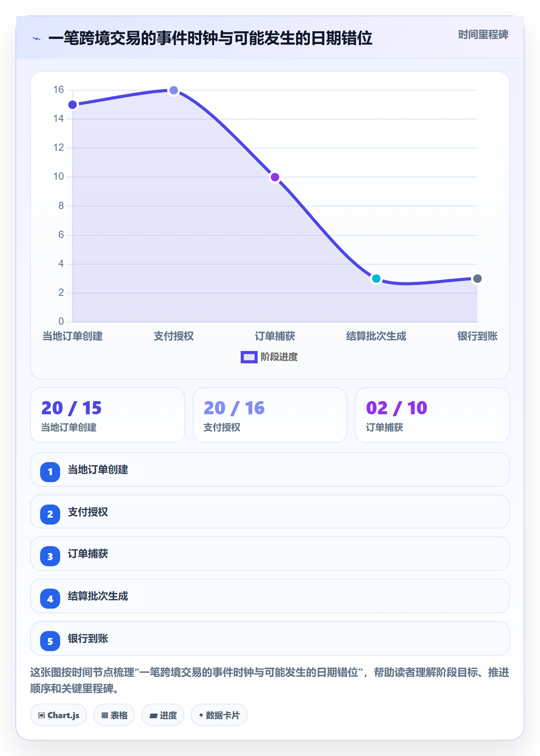Click the description paragraph starting 这张图按时间节点
Image resolution: width=540 pixels, height=756 pixels.
270,680
